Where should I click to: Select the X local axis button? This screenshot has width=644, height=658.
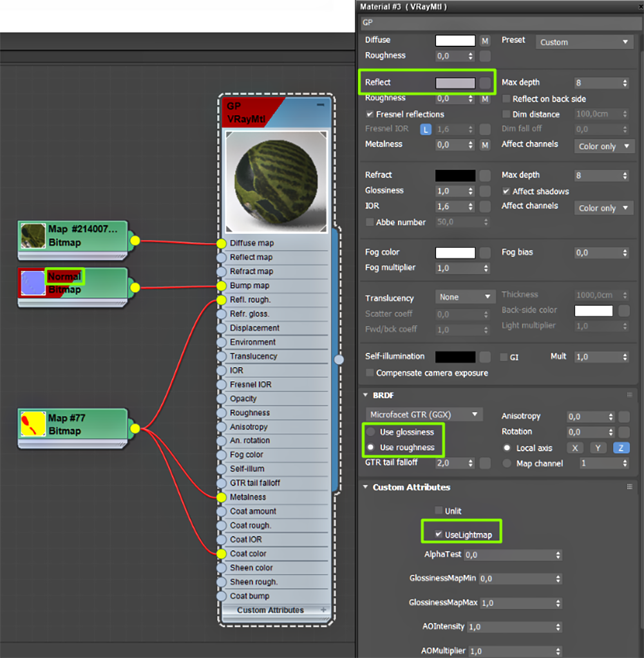(574, 447)
